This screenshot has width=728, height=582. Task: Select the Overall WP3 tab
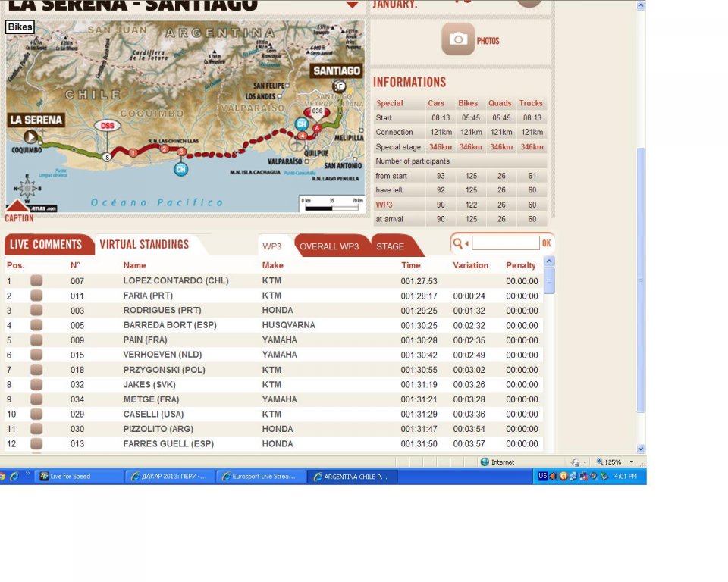pyautogui.click(x=329, y=246)
